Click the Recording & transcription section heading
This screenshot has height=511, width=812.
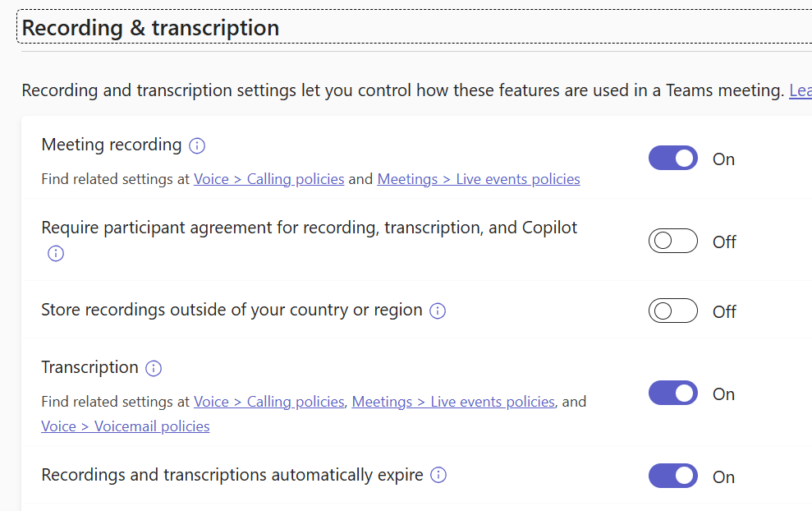click(150, 28)
